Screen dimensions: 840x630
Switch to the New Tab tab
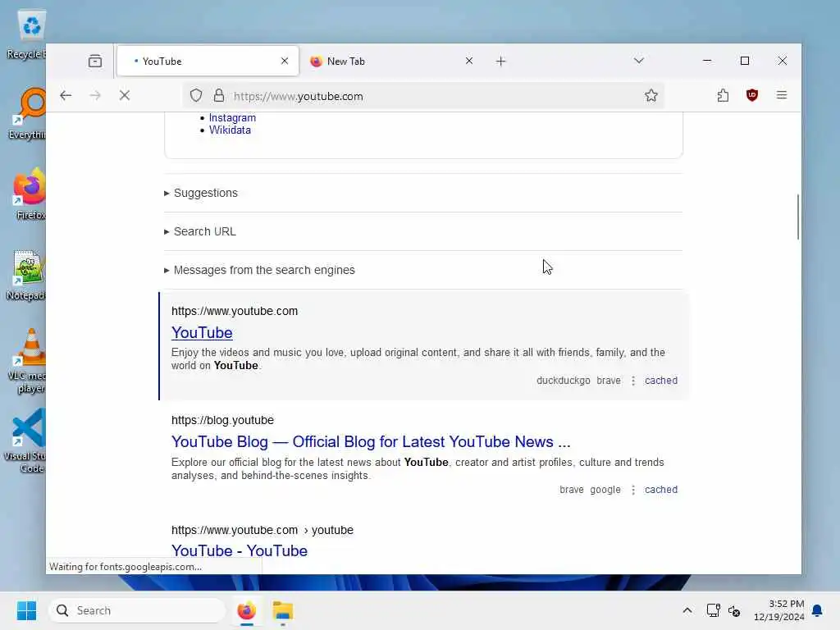pos(391,61)
